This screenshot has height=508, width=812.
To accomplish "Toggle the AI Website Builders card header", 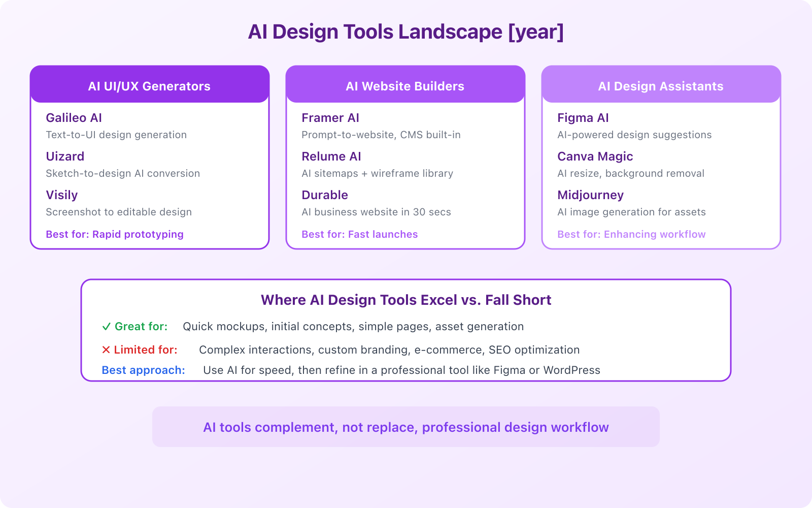I will (x=405, y=84).
